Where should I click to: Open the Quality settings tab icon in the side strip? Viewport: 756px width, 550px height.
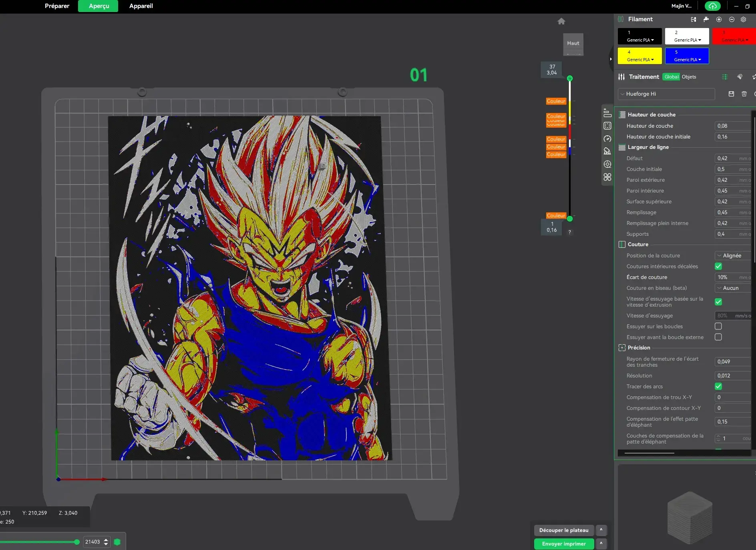coord(607,113)
